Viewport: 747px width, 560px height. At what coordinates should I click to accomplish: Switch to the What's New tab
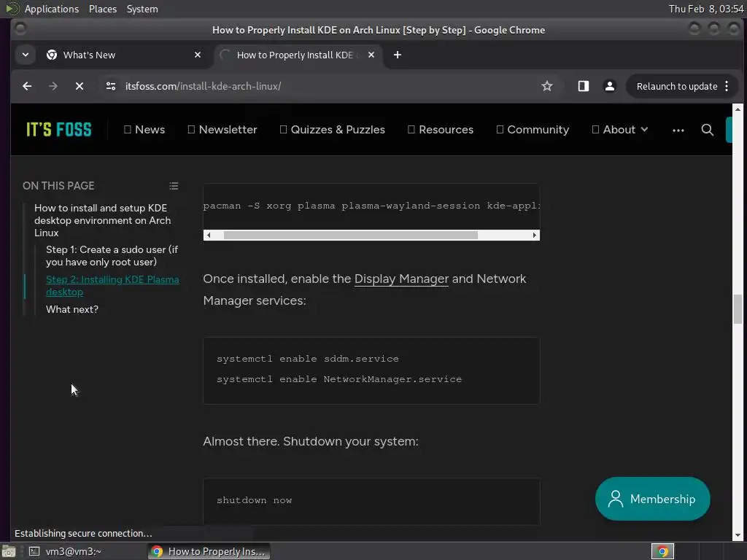coord(124,55)
